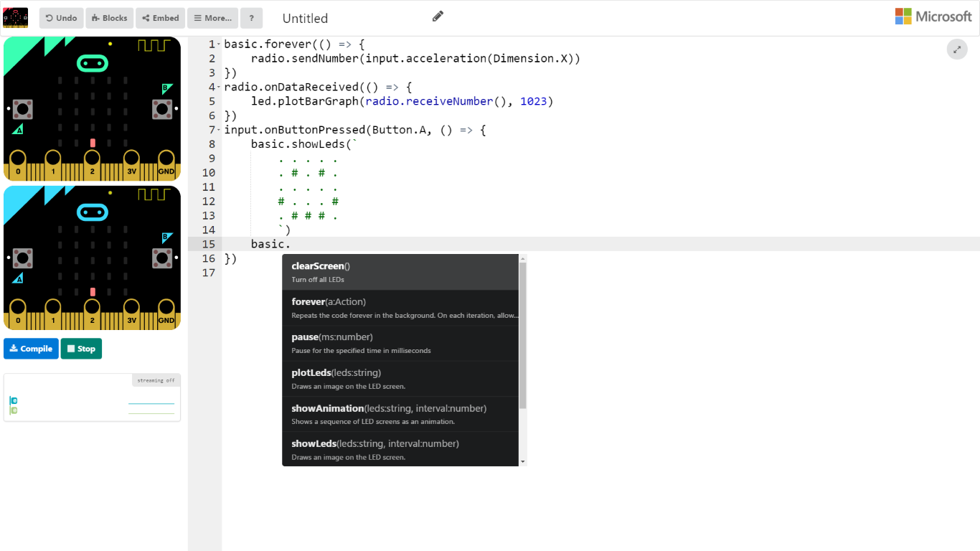Toggle the streaming off switch
Screen dimensions: 980x551
[x=156, y=380]
